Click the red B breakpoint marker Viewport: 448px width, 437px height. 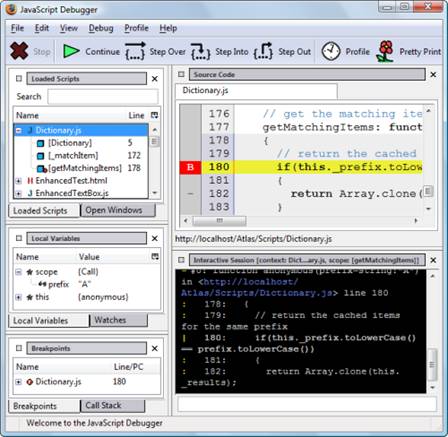[190, 167]
